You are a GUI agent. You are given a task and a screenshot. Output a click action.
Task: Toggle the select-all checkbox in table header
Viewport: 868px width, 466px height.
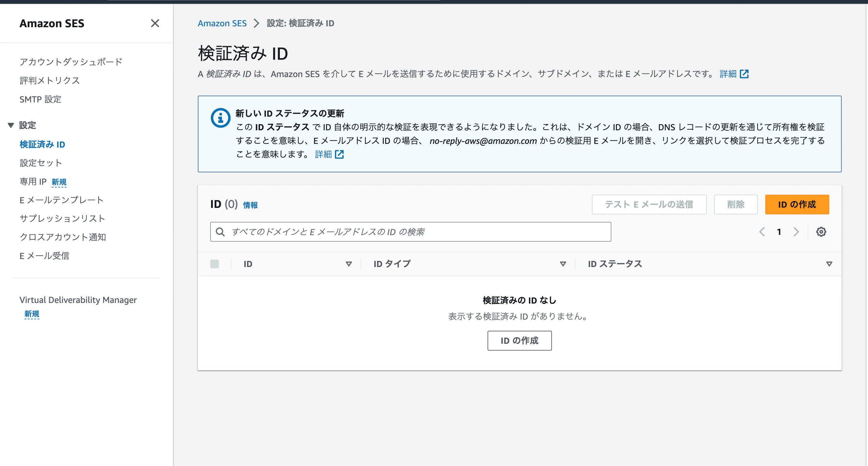[215, 264]
